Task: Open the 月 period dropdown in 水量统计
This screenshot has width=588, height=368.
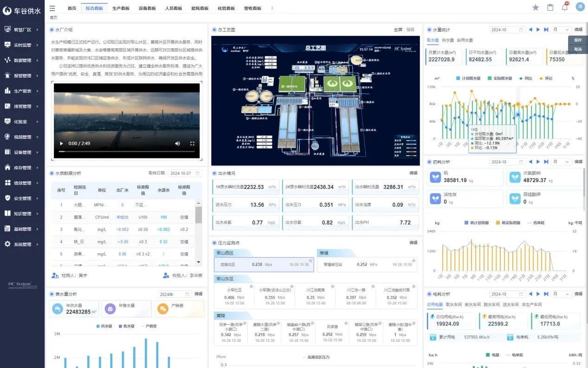Action: click(x=561, y=29)
